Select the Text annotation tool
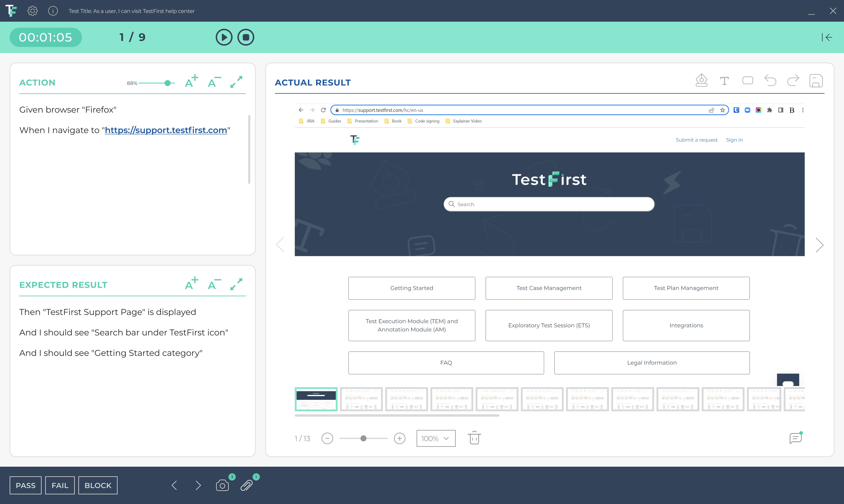 (x=724, y=81)
